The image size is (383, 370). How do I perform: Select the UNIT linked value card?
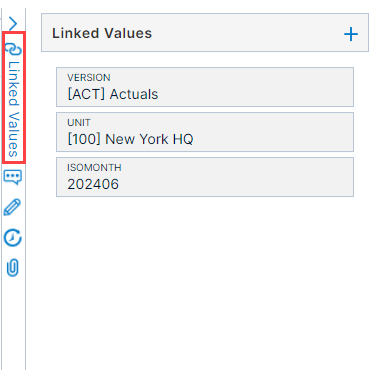coord(205,132)
